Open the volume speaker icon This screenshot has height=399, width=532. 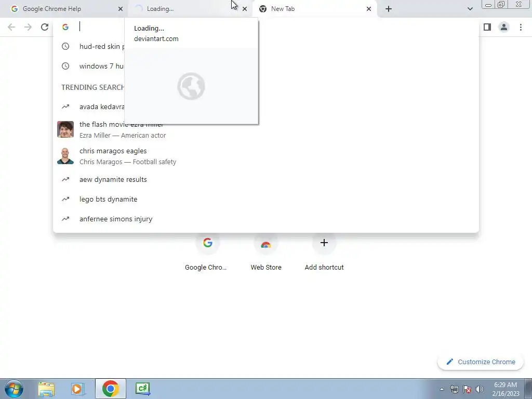[480, 389]
